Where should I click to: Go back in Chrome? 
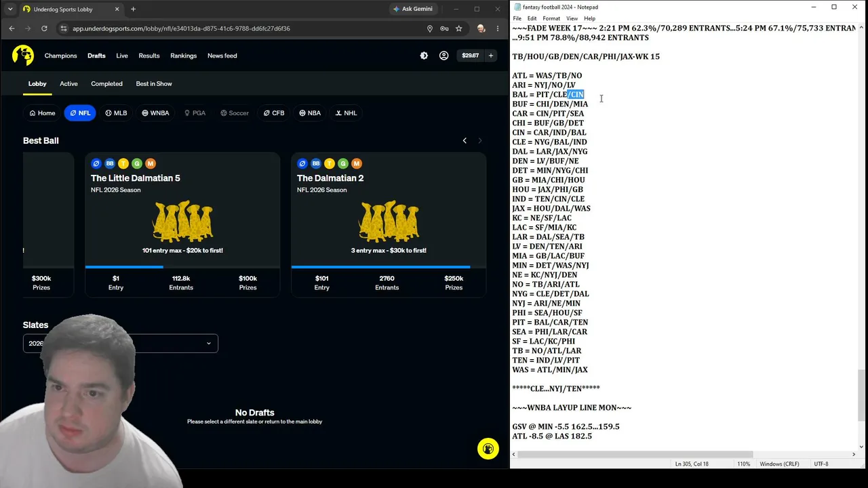(12, 28)
